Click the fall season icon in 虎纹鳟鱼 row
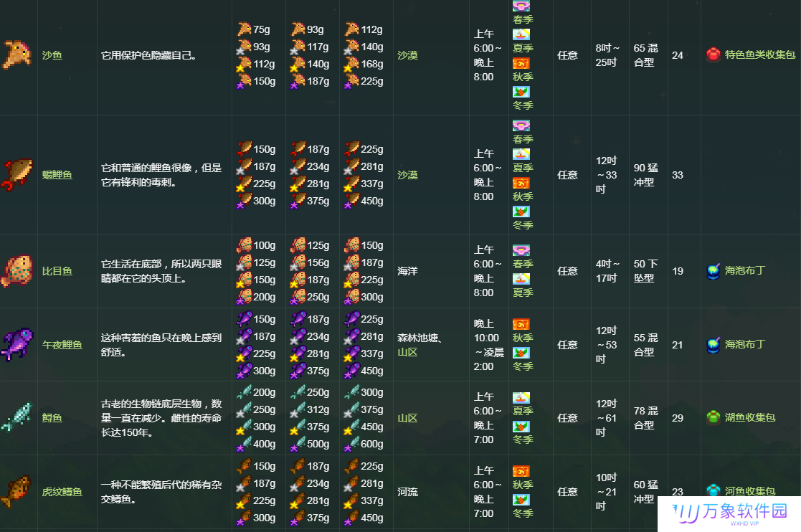This screenshot has height=532, width=801. [521, 471]
